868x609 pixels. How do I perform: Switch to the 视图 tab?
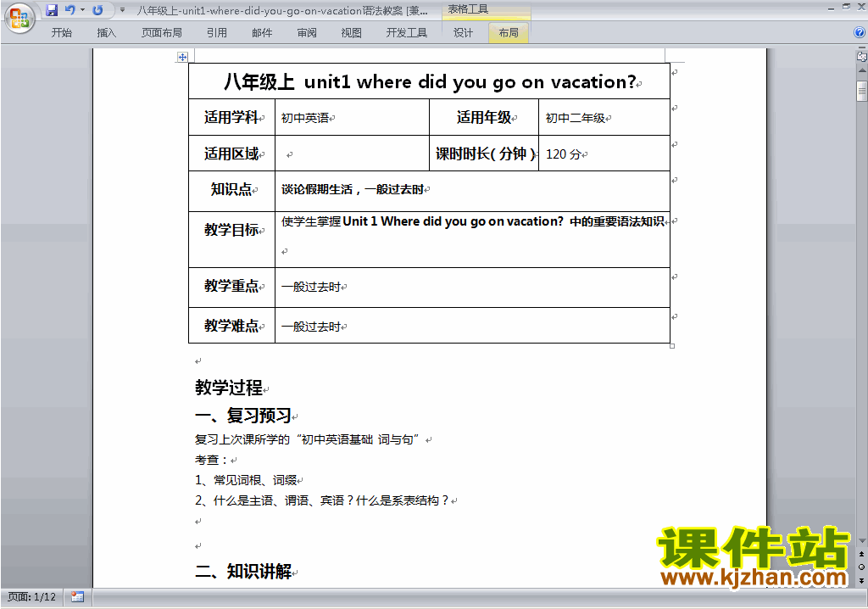pyautogui.click(x=352, y=33)
